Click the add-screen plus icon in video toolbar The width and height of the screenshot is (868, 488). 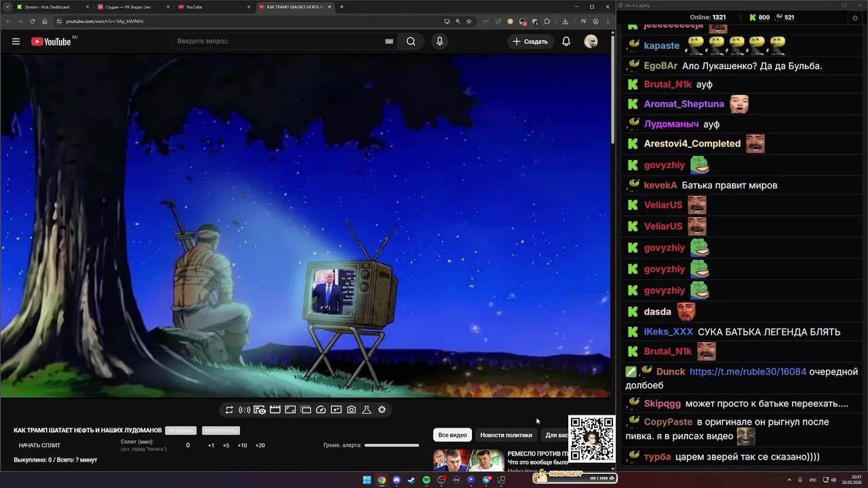pyautogui.click(x=336, y=410)
